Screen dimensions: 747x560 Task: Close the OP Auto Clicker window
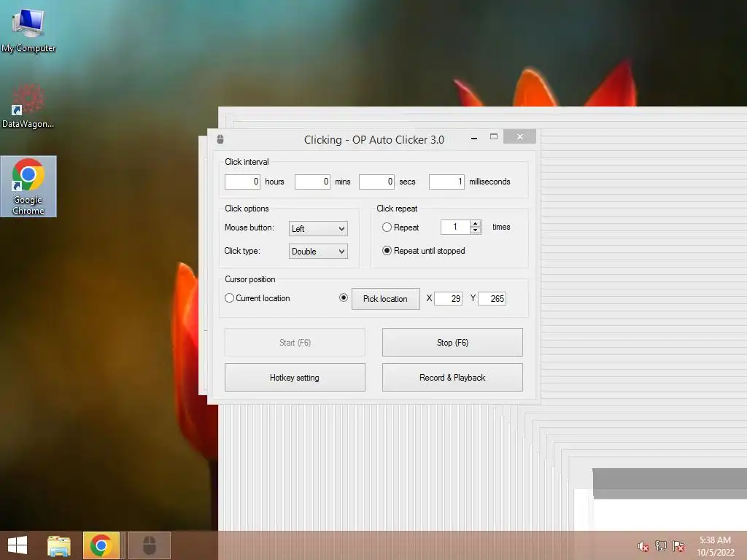519,136
